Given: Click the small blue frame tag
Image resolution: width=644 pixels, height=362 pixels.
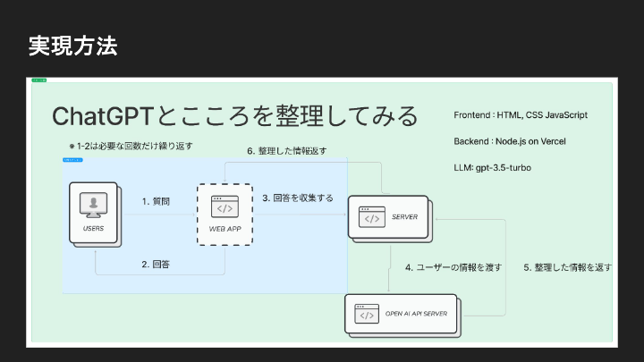Looking at the screenshot, I should 72,160.
